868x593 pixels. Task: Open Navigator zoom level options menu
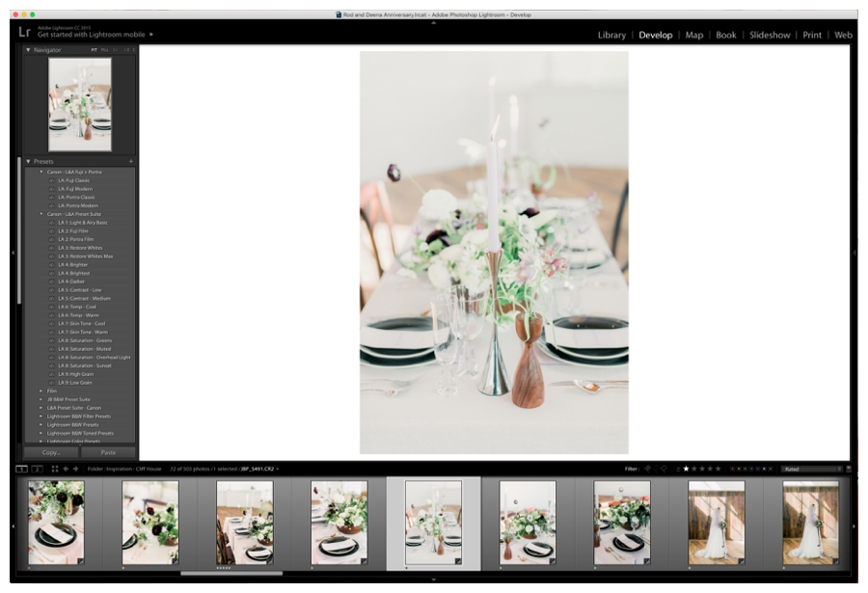[133, 50]
